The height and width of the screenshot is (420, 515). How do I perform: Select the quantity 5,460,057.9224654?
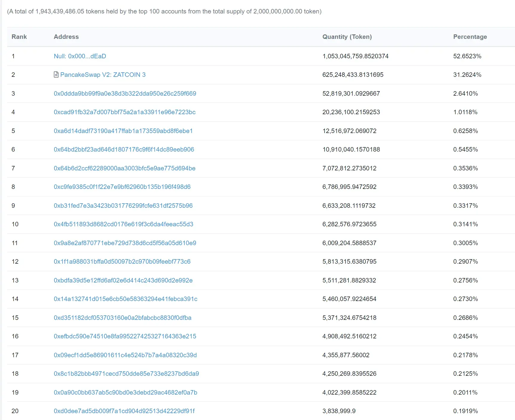(x=349, y=299)
